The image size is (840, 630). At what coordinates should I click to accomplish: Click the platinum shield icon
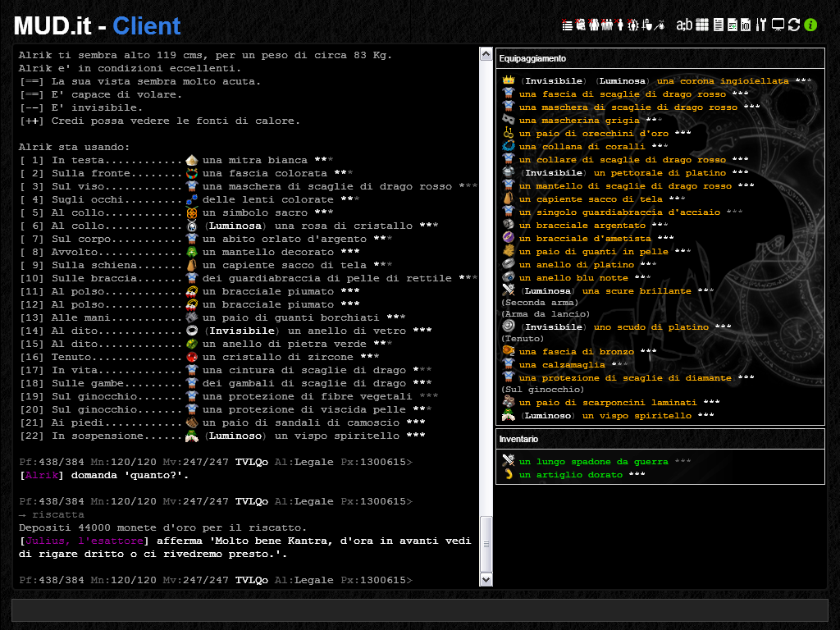point(509,326)
